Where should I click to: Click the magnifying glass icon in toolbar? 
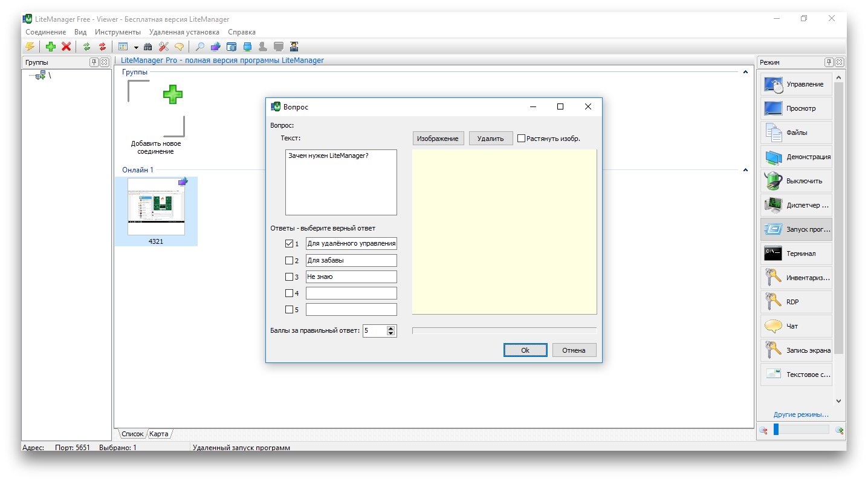tap(199, 47)
